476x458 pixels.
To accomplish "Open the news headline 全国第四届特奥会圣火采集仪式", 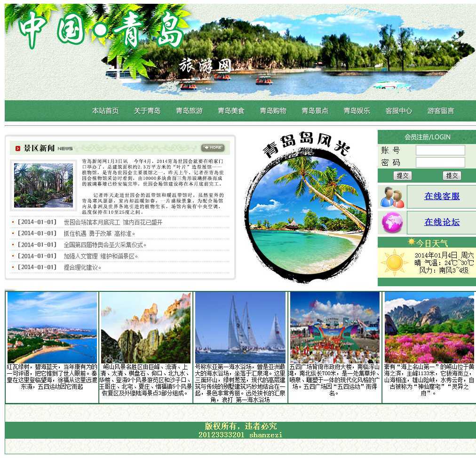I will pyautogui.click(x=105, y=245).
